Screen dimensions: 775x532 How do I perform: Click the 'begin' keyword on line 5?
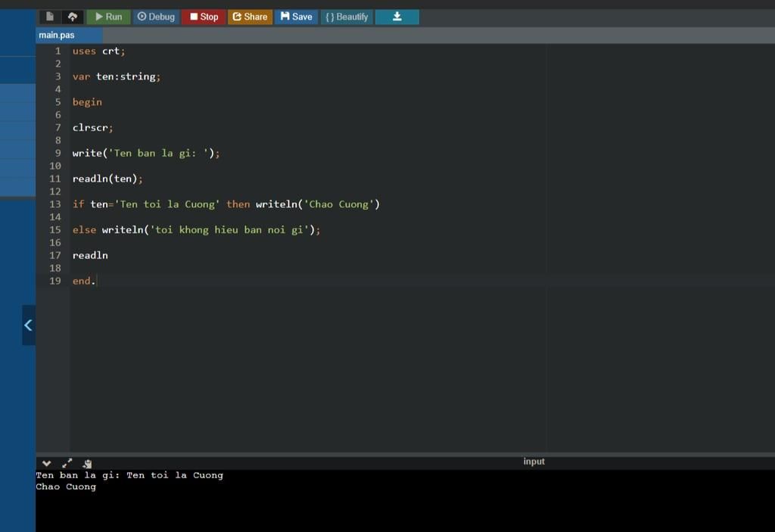click(x=87, y=102)
